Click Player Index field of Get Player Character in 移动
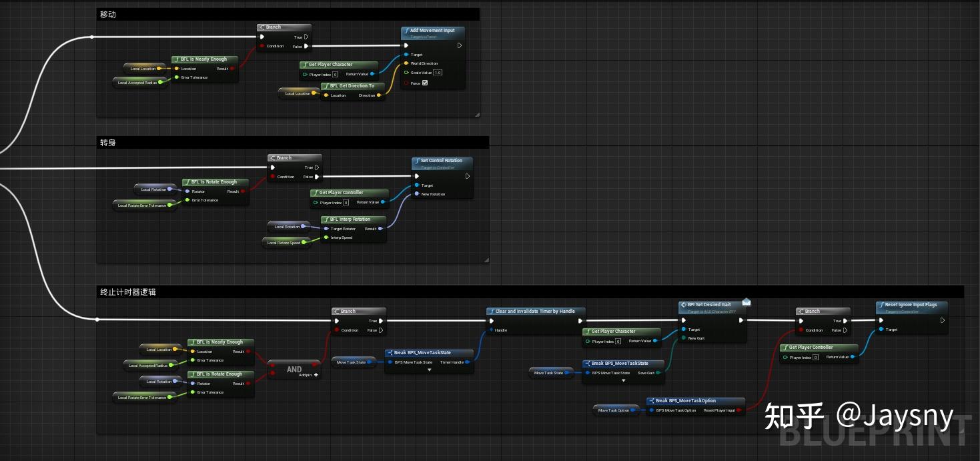This screenshot has width=980, height=461. pyautogui.click(x=336, y=75)
